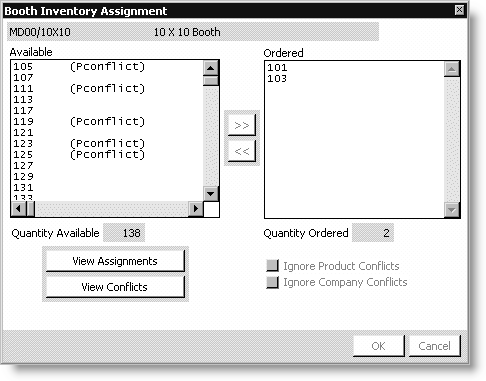The image size is (486, 381).
Task: Cancel the booth assignment dialog
Action: (x=434, y=346)
